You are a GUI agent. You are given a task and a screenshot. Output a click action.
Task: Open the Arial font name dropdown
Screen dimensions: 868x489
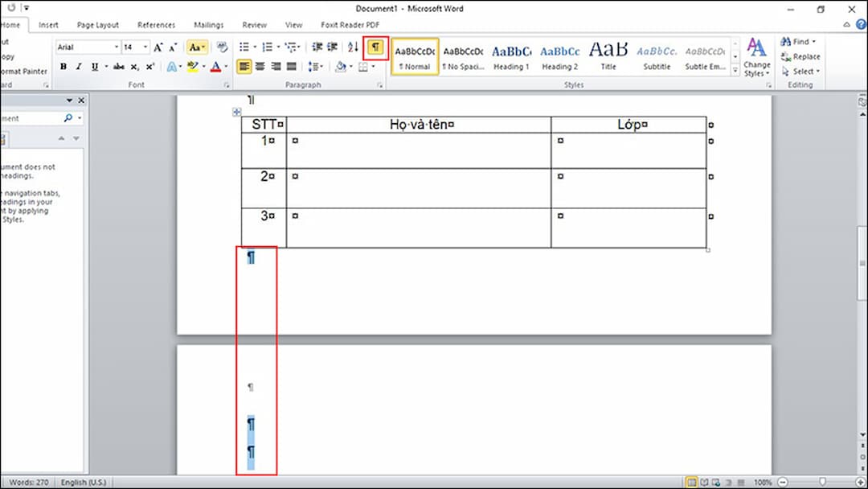pos(117,47)
